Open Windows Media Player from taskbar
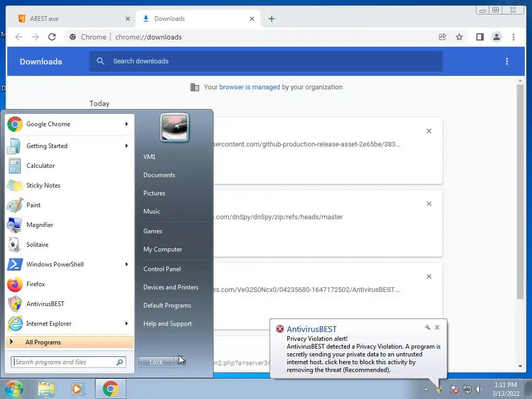This screenshot has width=532, height=399. click(77, 389)
